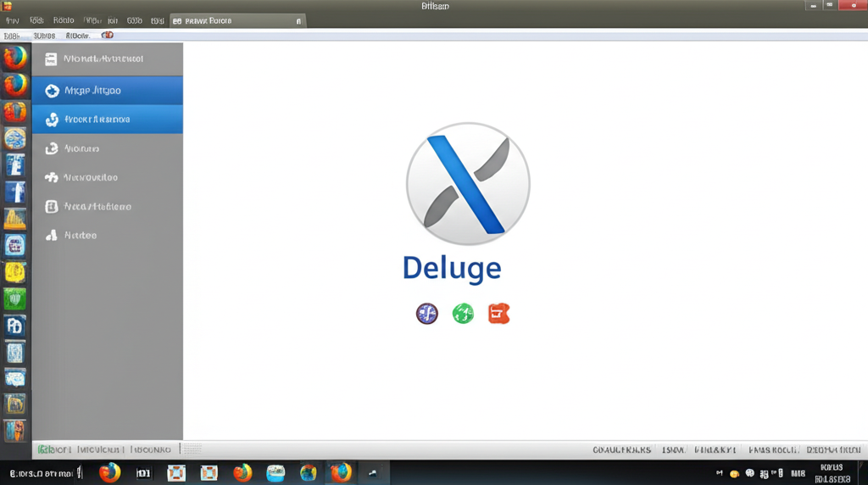868x485 pixels.
Task: Select the last sidebar entry at the bottom of the list
Action: click(x=107, y=235)
